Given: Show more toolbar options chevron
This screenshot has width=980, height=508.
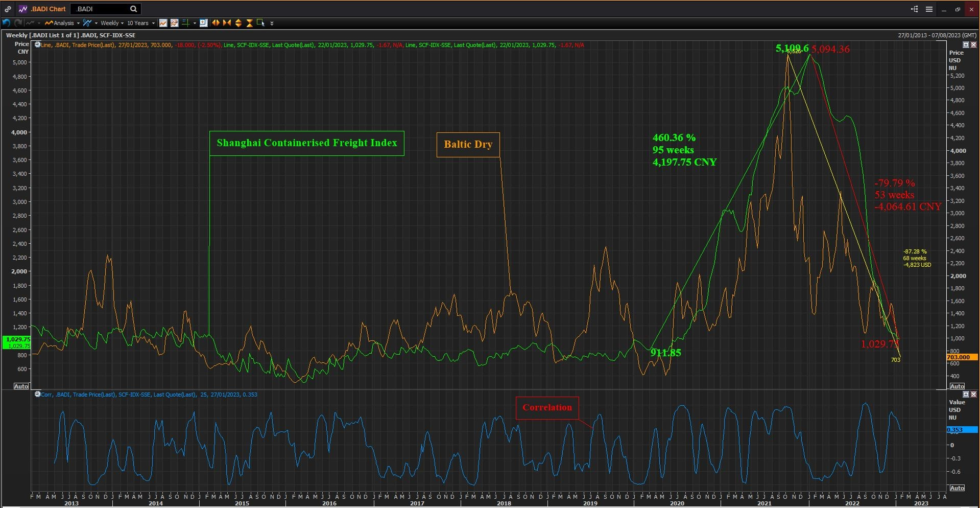Looking at the screenshot, I should pyautogui.click(x=272, y=23).
